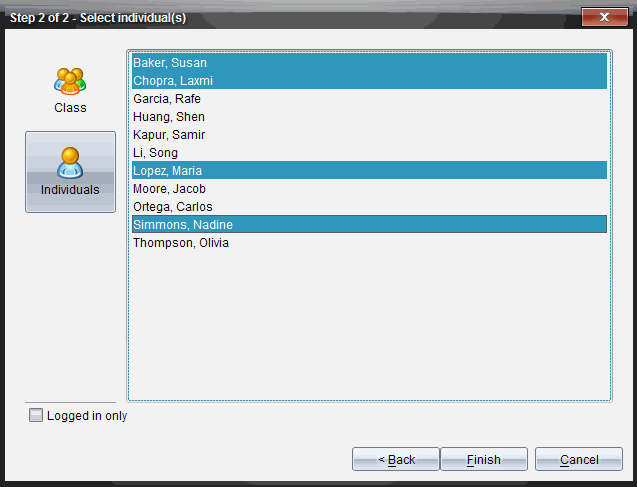The width and height of the screenshot is (637, 487).
Task: Pick Huang, Shen from the list
Action: point(169,117)
